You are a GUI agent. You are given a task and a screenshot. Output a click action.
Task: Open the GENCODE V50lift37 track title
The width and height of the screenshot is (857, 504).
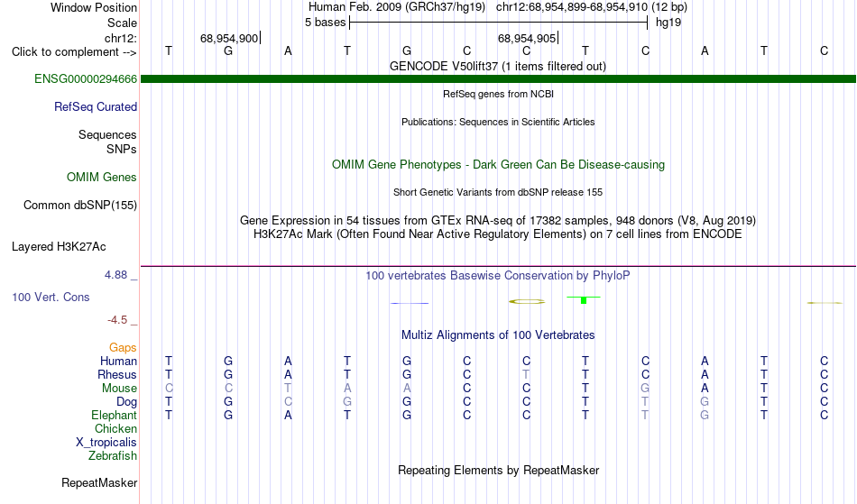pos(497,67)
